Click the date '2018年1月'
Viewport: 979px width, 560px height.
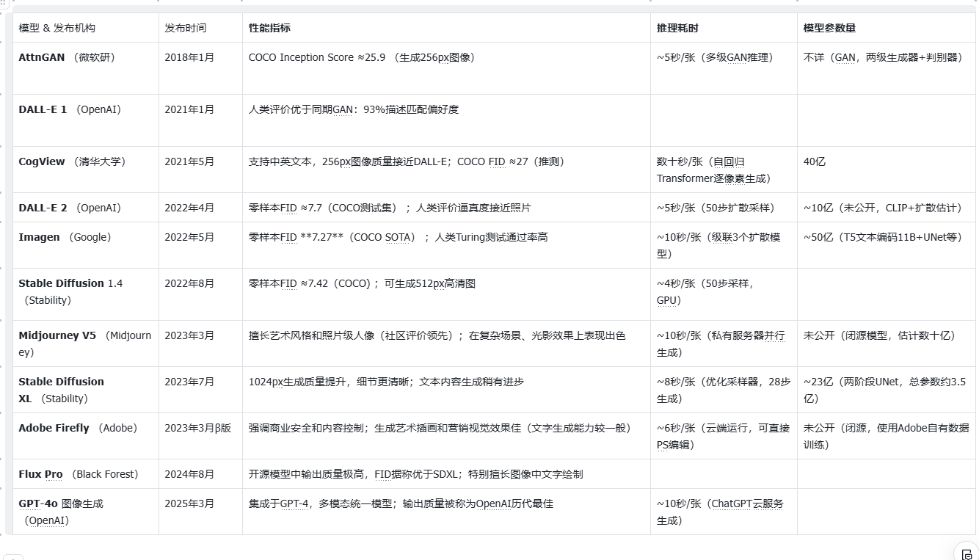189,57
